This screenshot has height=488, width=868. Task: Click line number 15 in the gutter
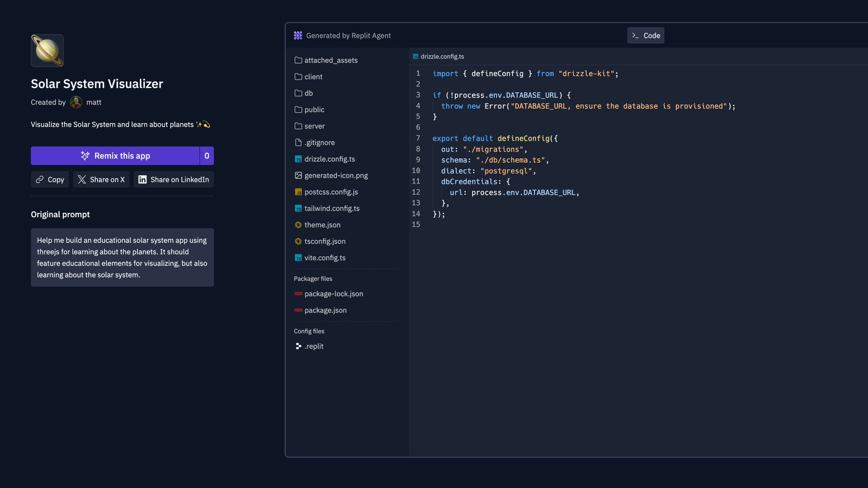pos(416,225)
